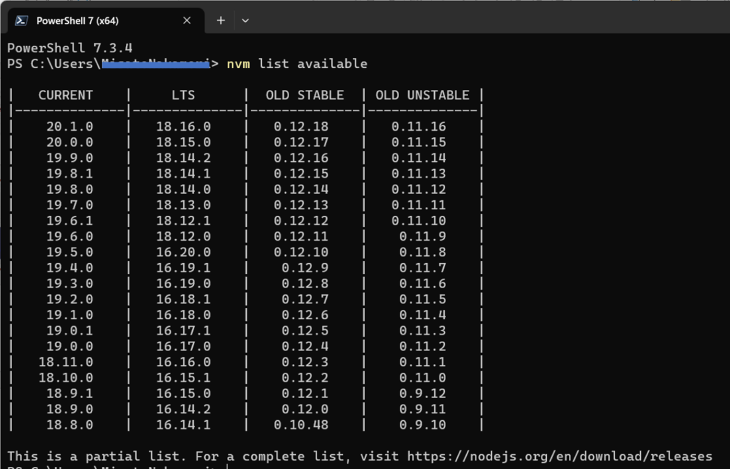Click LTS version 16.15.0
The height and width of the screenshot is (470, 730).
click(x=183, y=394)
